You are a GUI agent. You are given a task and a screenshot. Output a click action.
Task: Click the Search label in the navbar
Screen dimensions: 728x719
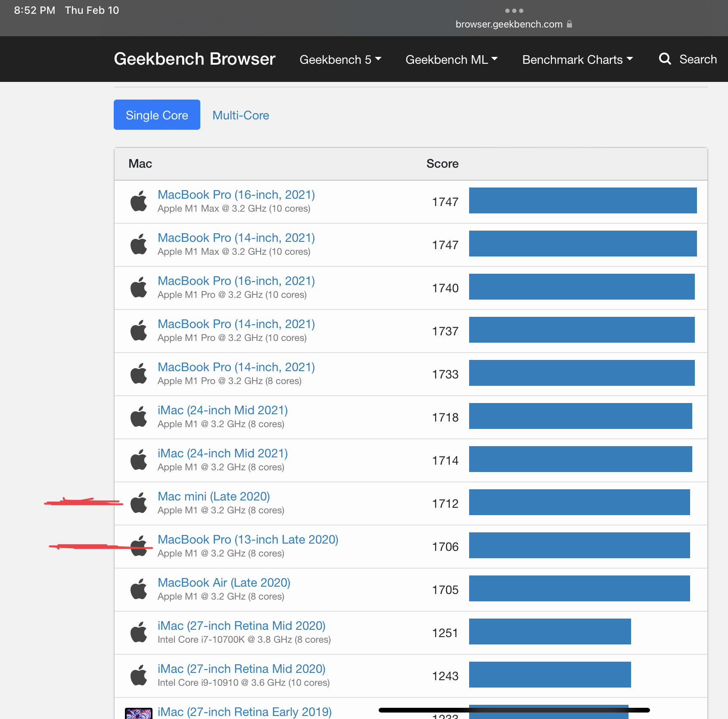tap(698, 59)
